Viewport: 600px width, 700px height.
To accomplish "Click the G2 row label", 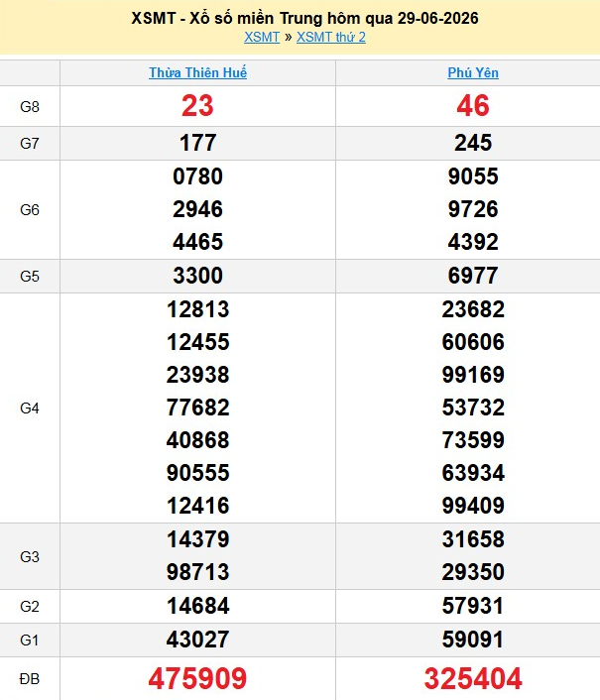I will (x=30, y=606).
